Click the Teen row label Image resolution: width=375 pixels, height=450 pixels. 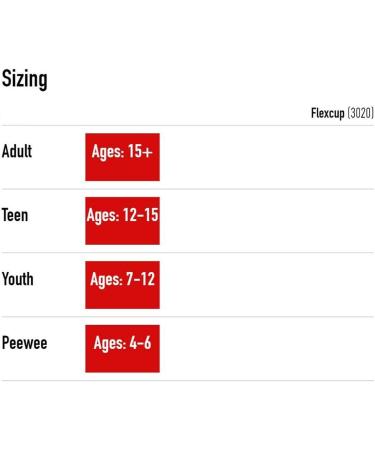(x=15, y=215)
